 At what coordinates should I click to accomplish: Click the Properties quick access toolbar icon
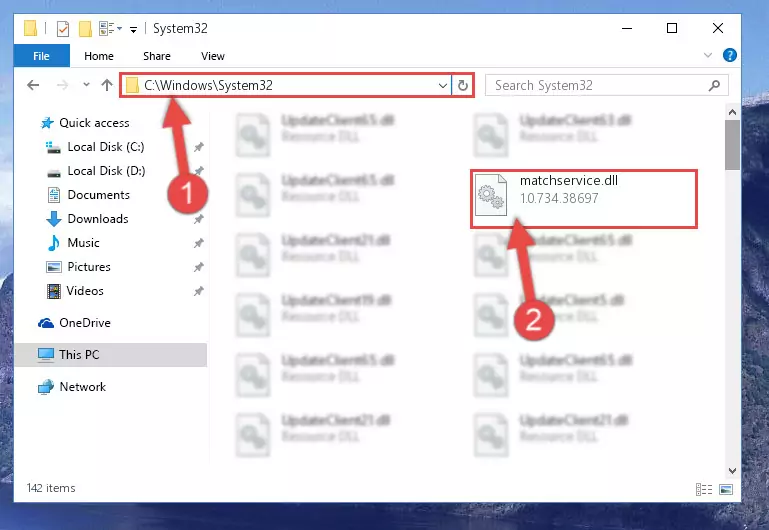(x=63, y=29)
